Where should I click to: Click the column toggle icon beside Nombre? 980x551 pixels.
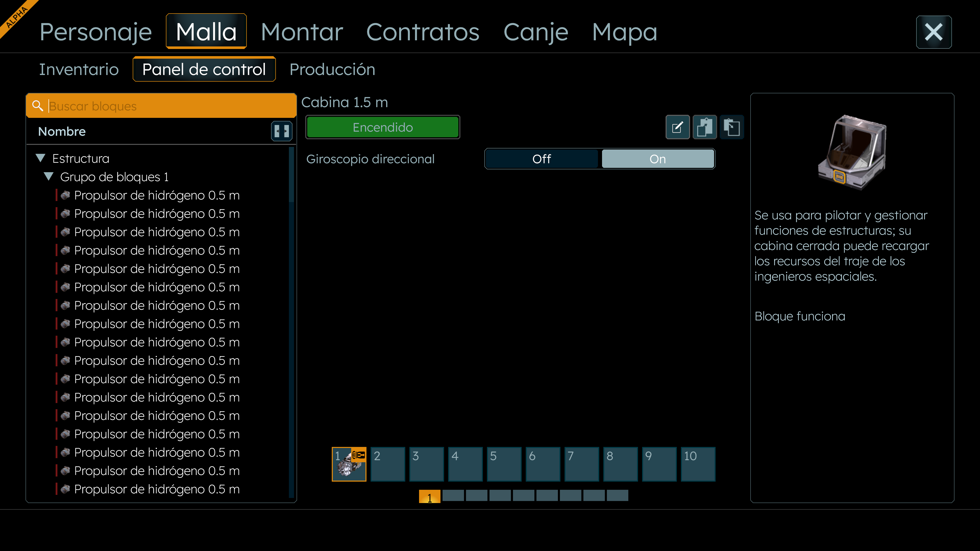(281, 131)
